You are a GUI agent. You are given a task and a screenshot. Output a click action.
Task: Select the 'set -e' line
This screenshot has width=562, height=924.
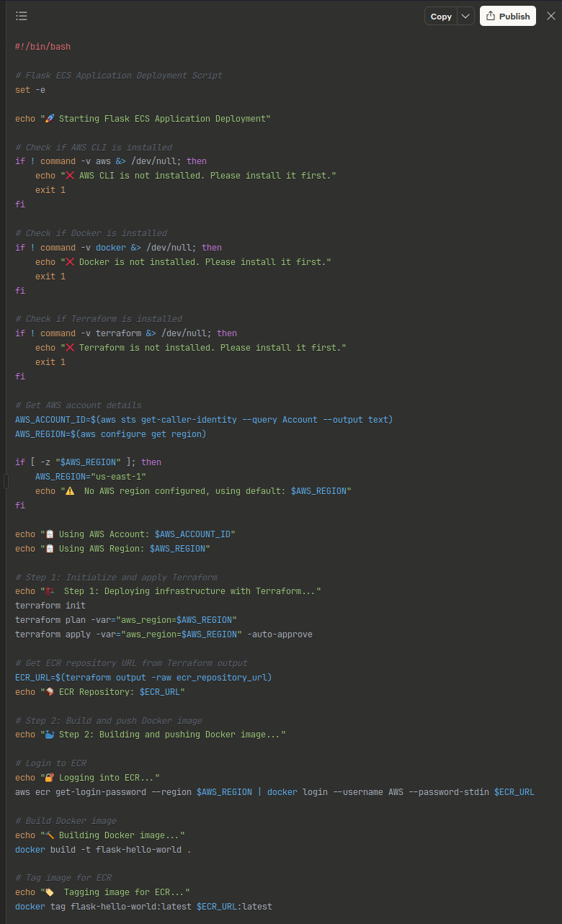point(31,90)
